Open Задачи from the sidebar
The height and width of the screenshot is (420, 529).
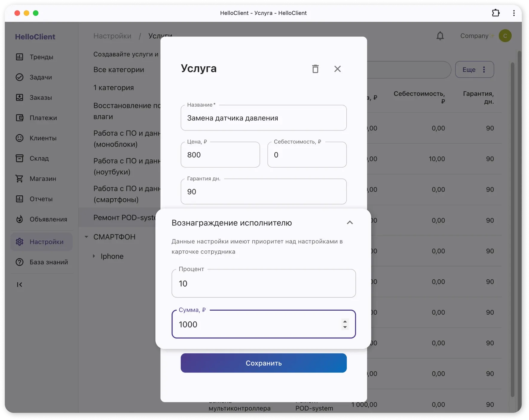pos(41,77)
